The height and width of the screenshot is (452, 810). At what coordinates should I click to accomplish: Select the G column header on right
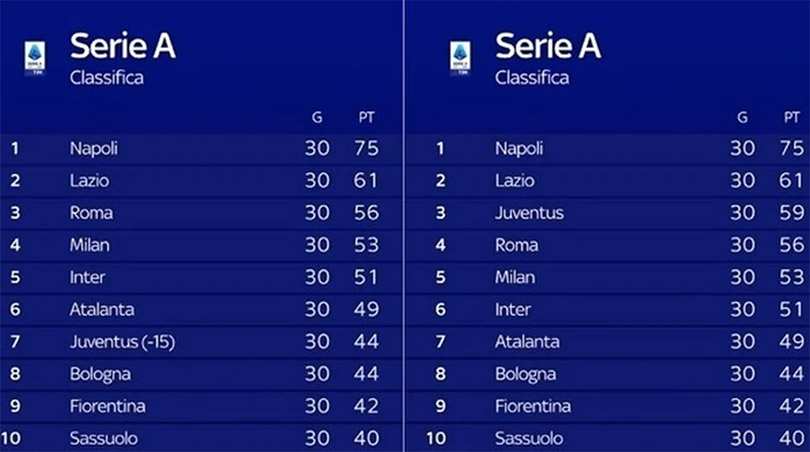[x=742, y=118]
